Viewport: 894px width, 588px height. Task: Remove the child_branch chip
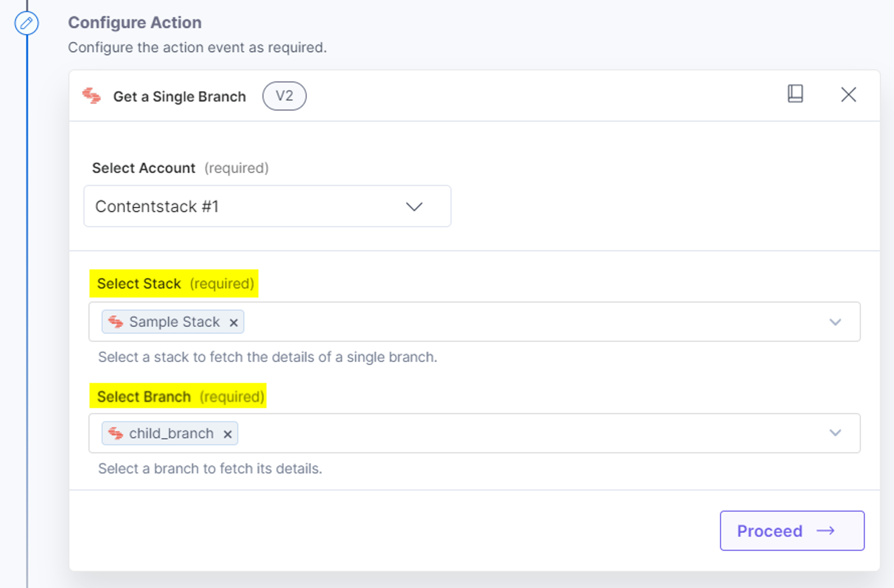[x=228, y=434]
